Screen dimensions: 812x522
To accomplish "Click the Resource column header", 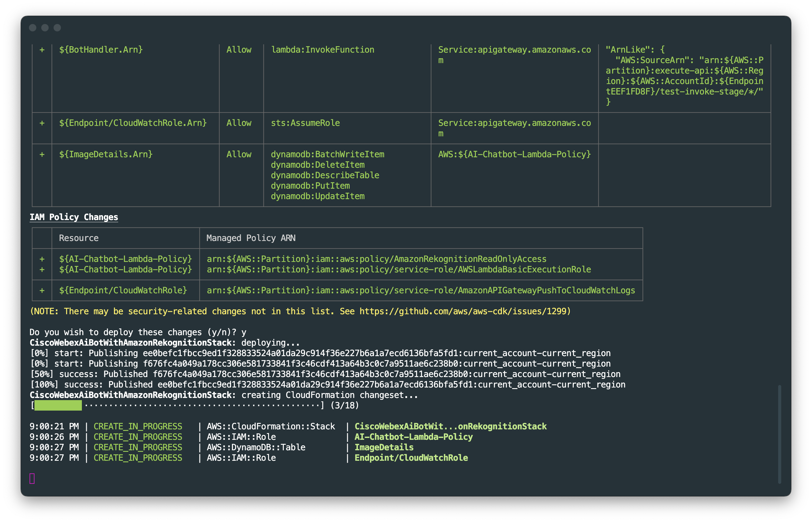I will point(78,238).
